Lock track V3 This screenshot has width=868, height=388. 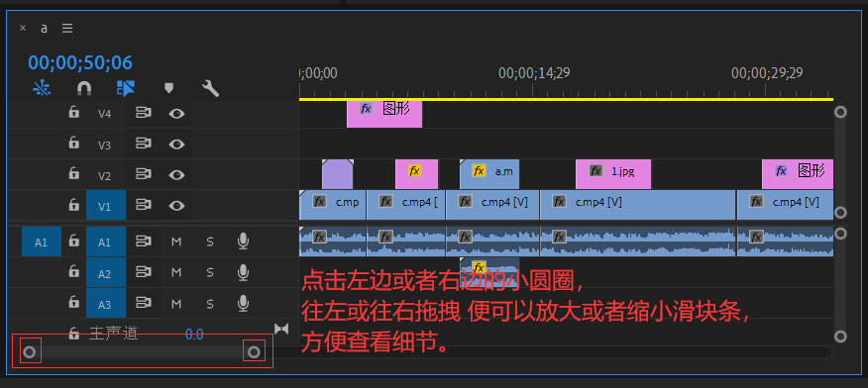click(73, 144)
